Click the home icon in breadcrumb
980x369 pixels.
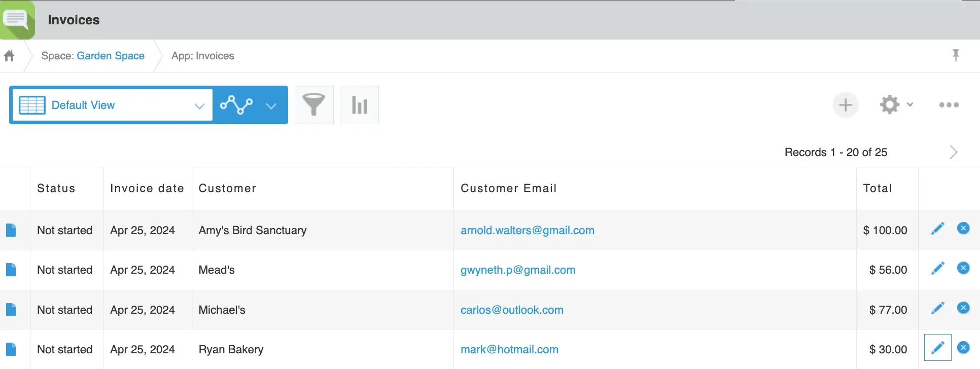click(x=9, y=56)
